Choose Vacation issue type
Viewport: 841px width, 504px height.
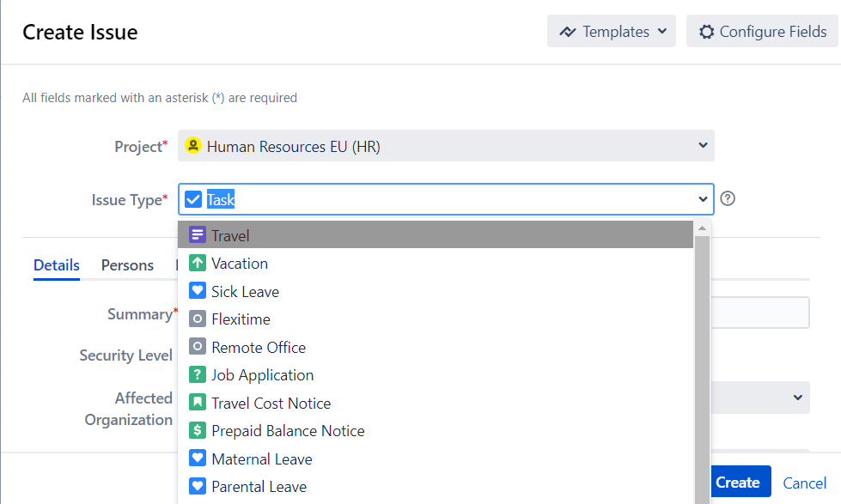click(x=436, y=264)
